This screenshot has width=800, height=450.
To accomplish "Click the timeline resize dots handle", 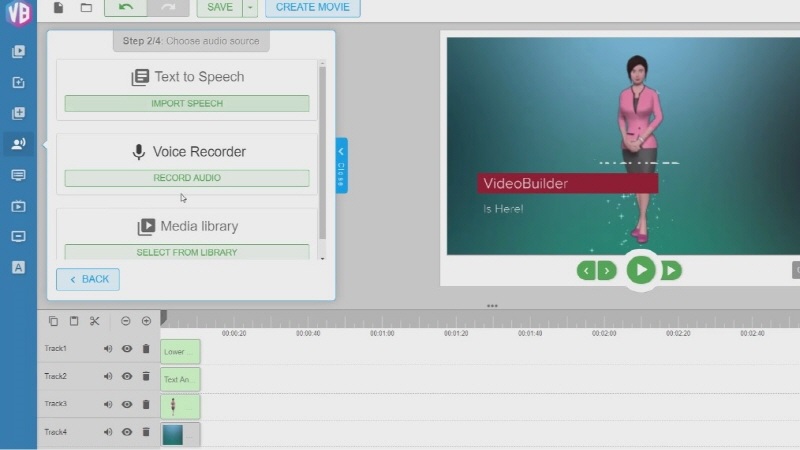I will tap(492, 306).
